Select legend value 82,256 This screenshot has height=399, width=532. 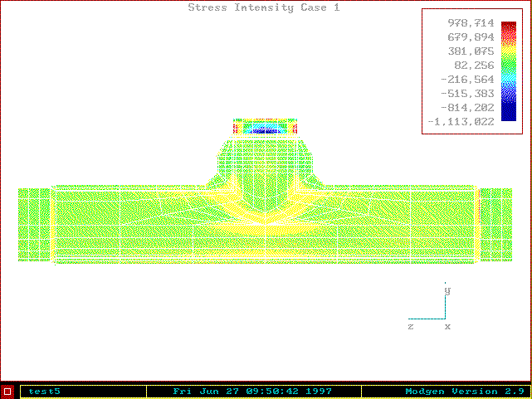point(474,65)
